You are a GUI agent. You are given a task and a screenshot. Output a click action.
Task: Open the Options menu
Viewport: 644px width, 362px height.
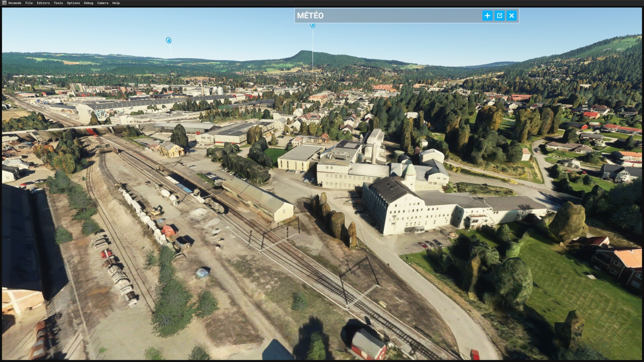tap(73, 3)
